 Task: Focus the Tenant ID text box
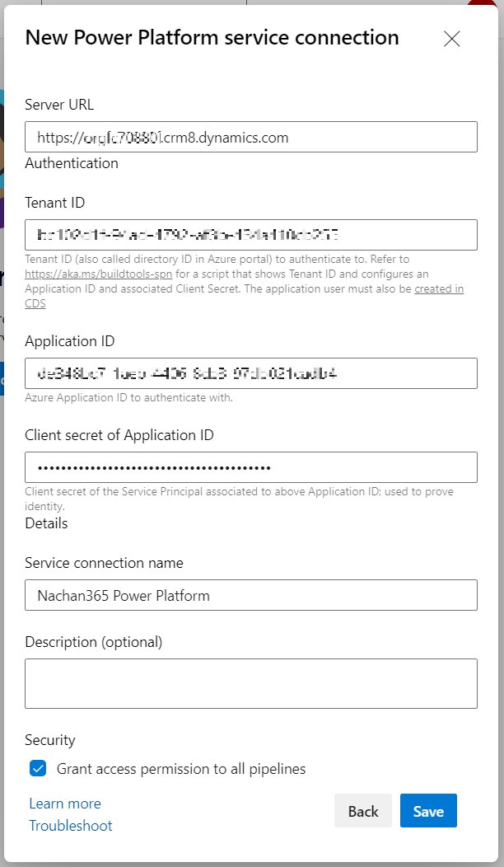click(x=251, y=234)
